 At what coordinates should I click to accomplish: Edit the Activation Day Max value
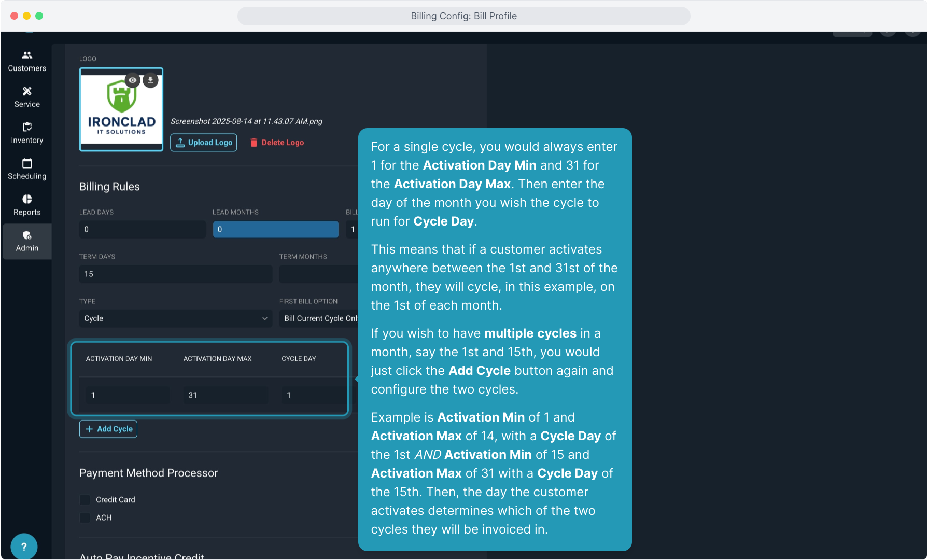pyautogui.click(x=226, y=395)
